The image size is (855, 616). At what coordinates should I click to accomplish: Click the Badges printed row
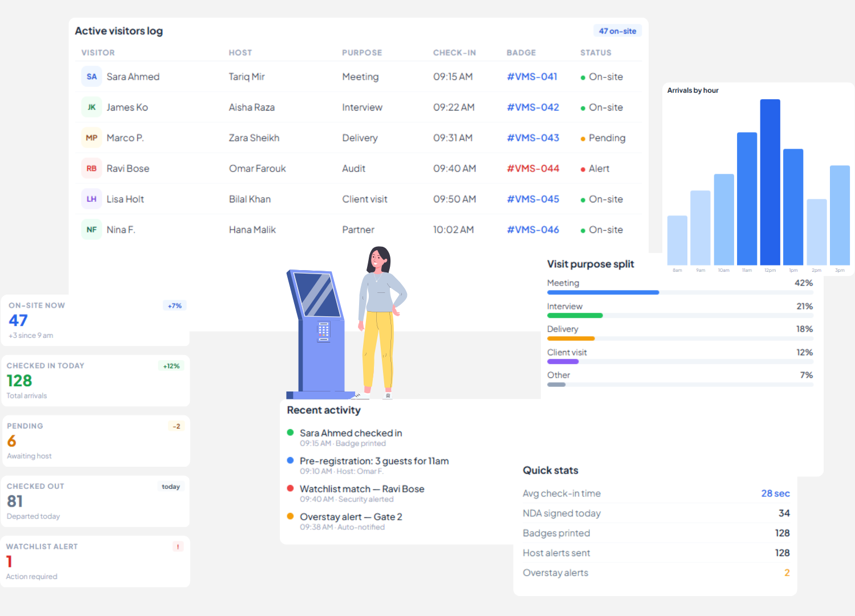656,533
